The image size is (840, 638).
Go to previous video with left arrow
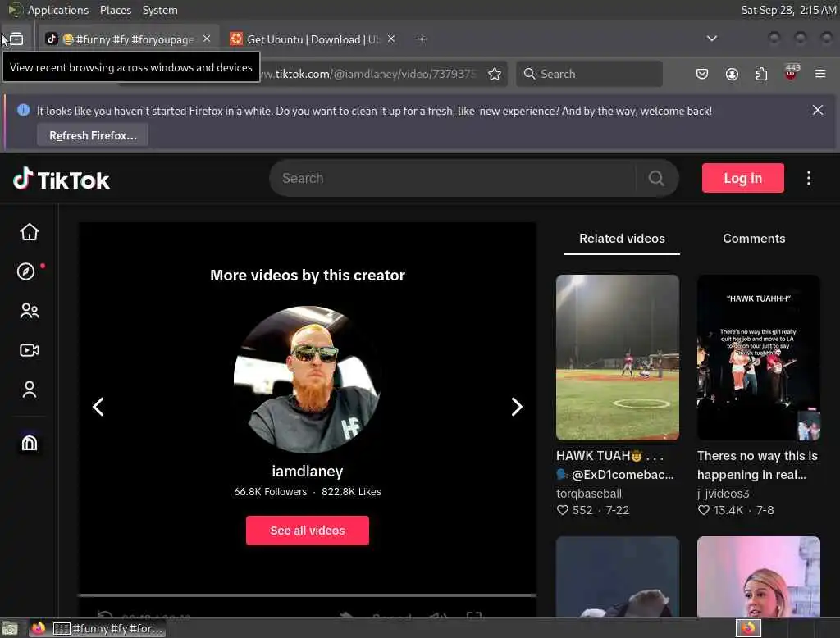(x=98, y=407)
